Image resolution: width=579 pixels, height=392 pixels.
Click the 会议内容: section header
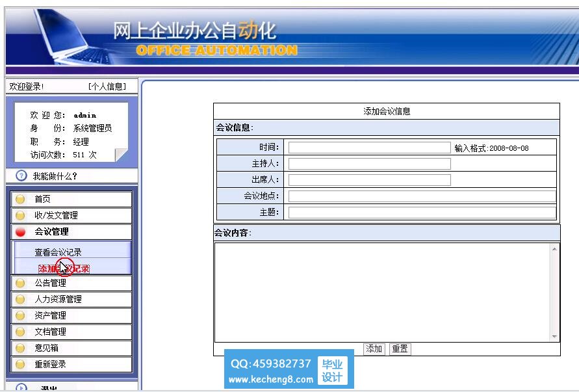click(233, 233)
